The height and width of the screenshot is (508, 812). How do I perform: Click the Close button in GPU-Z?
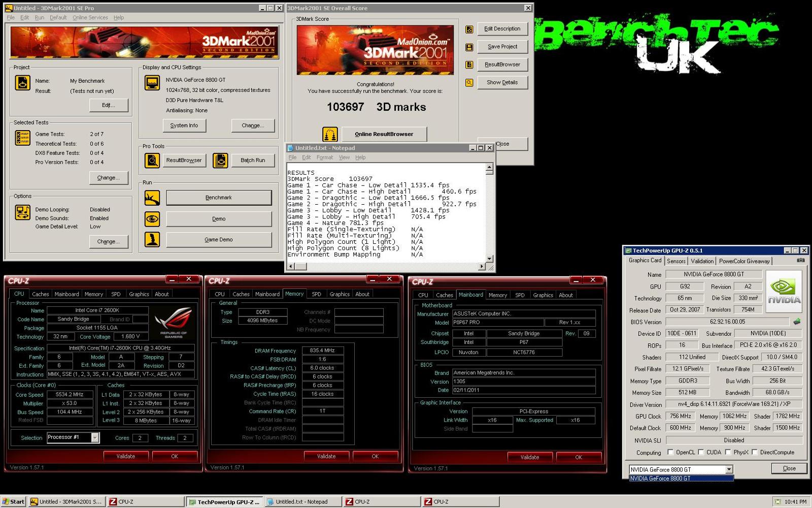coord(789,468)
